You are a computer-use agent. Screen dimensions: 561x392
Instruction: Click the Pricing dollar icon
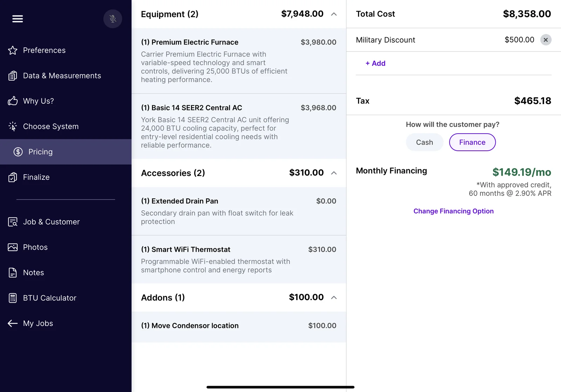[18, 152]
